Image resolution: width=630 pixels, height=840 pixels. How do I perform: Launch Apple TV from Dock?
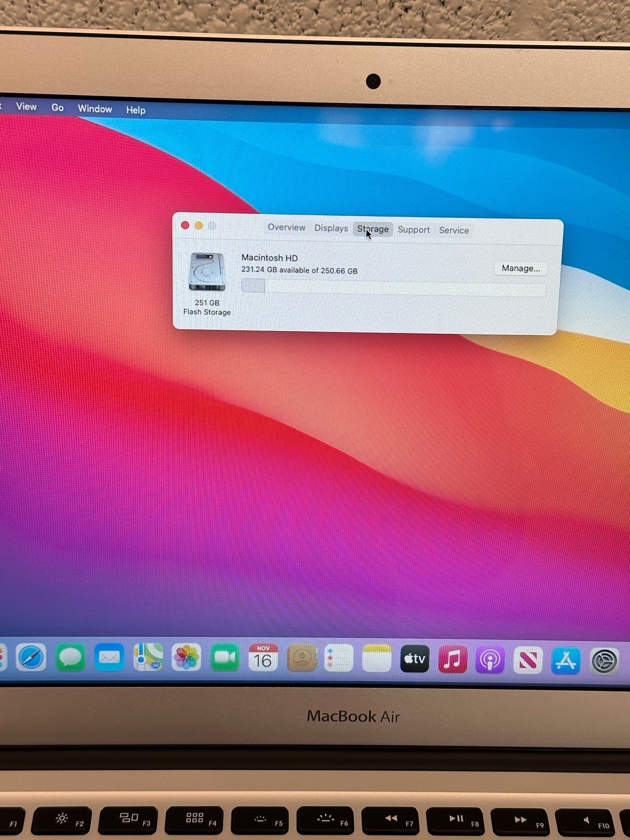coord(415,658)
